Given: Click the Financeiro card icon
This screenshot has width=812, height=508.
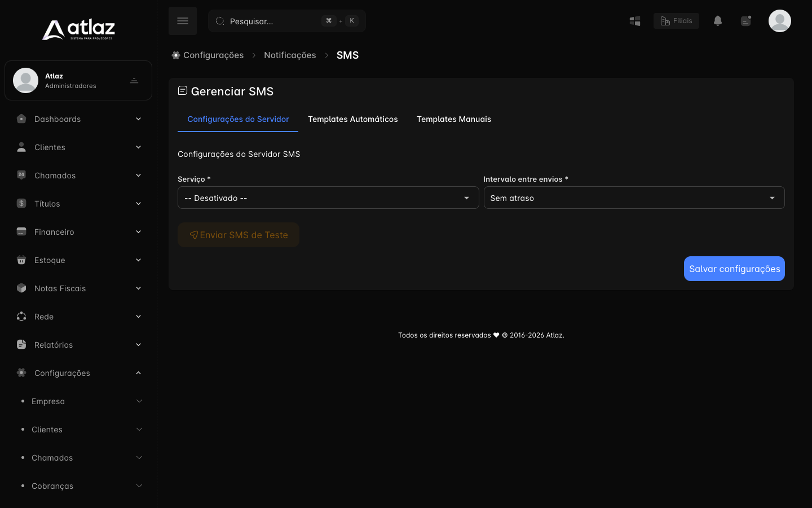Looking at the screenshot, I should coord(21,231).
